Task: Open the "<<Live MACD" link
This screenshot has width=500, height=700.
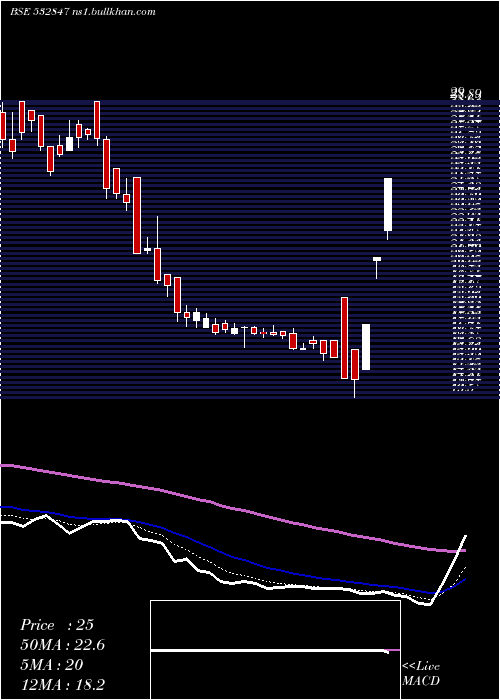Action: click(421, 673)
